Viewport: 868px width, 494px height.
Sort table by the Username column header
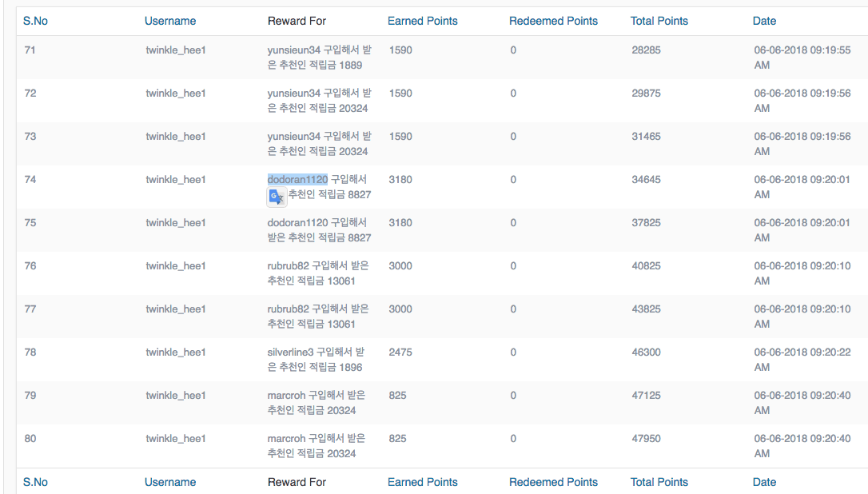coord(169,21)
